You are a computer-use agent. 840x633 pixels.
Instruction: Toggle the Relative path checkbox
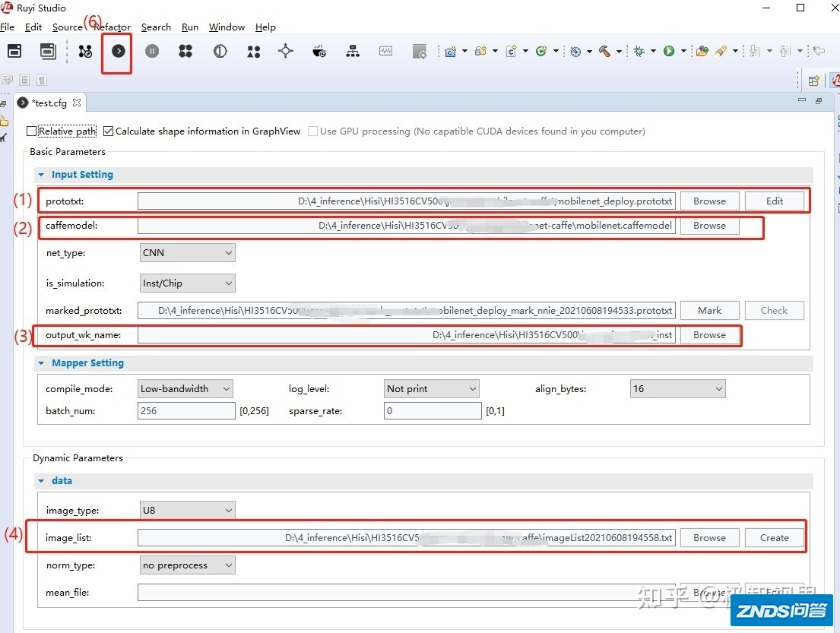[32, 131]
